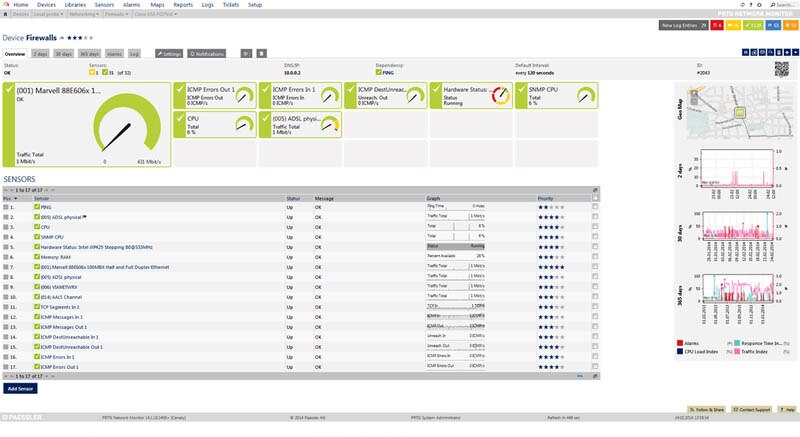The width and height of the screenshot is (800, 437).
Task: Click the Contact Support button
Action: (752, 409)
